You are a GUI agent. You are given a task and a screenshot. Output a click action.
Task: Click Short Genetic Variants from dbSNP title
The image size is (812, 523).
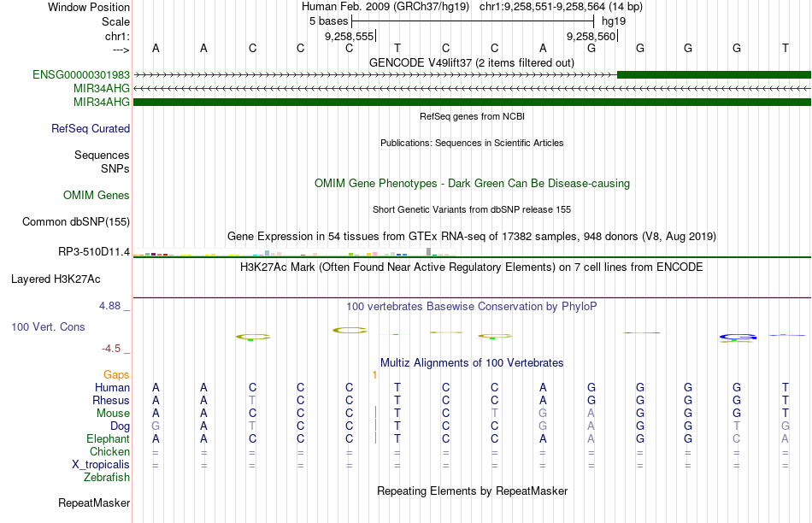[x=472, y=209]
